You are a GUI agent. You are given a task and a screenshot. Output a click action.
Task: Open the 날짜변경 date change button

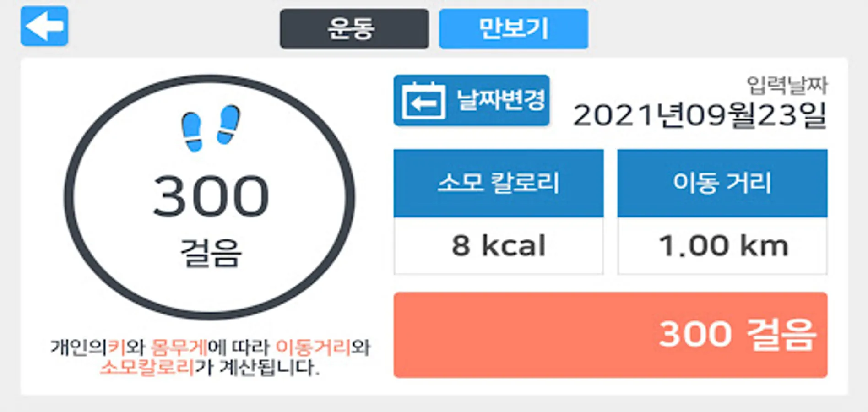coord(472,100)
